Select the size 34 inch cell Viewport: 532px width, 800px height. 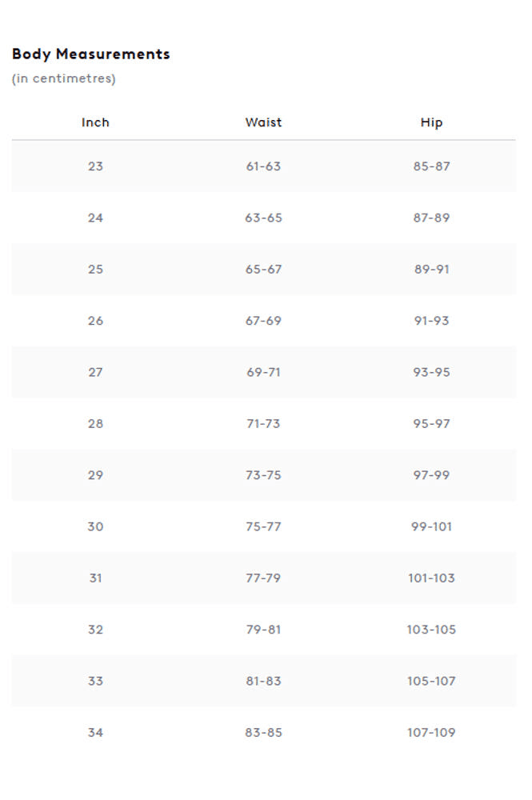[x=95, y=733]
